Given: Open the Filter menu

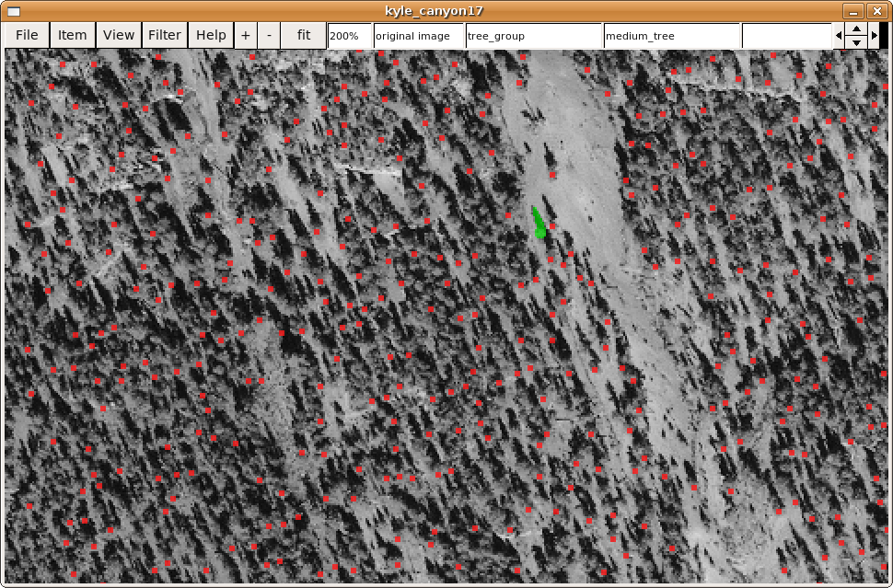Looking at the screenshot, I should tap(165, 35).
